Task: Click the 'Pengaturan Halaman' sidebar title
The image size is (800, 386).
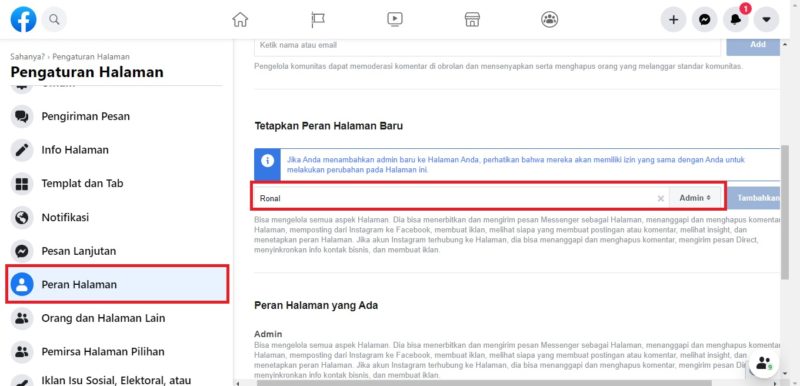Action: (87, 72)
